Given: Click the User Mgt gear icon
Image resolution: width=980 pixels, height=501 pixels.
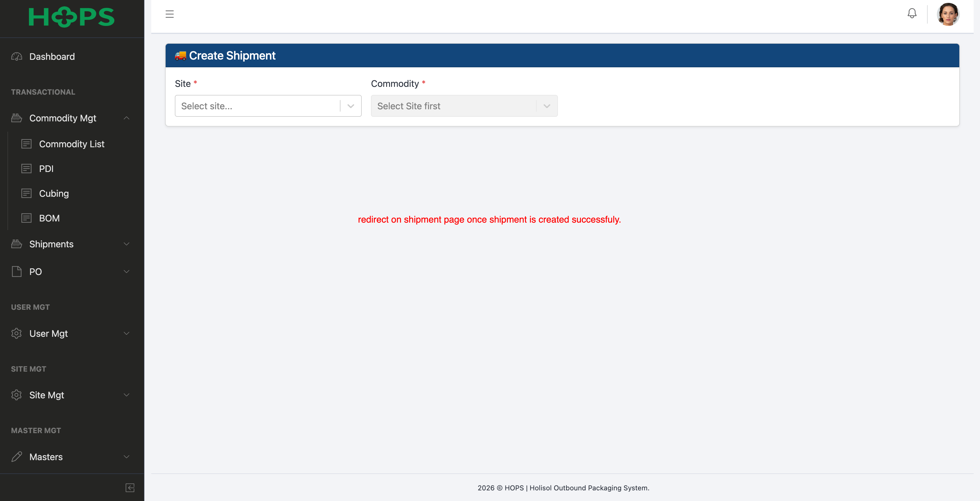Looking at the screenshot, I should coord(17,333).
